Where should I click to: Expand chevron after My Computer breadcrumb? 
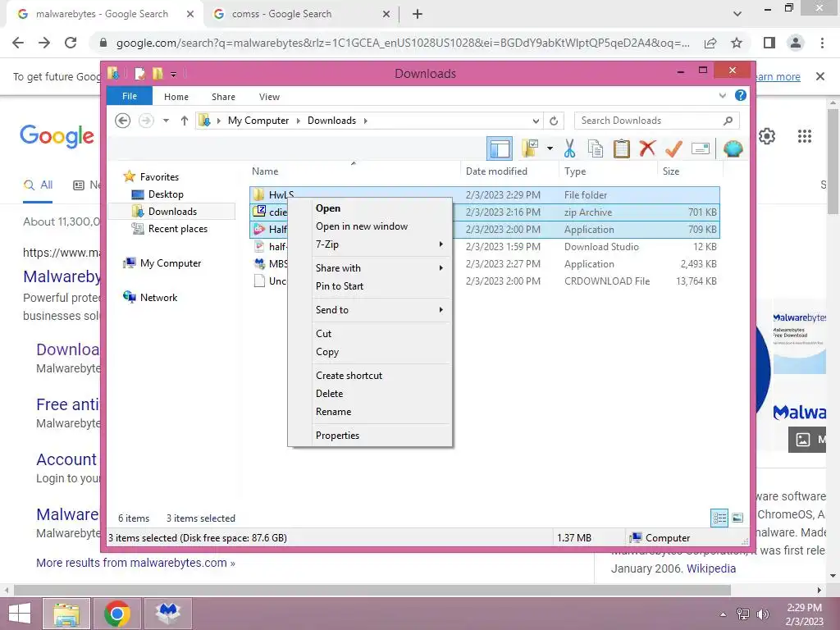tap(298, 121)
